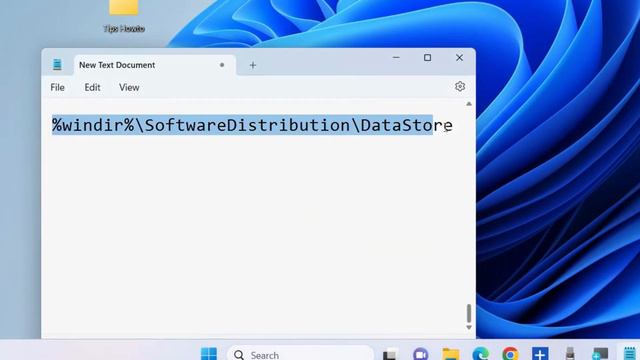This screenshot has width=640, height=360.
Task: Open the monitor with plus icon in taskbar
Action: (600, 354)
